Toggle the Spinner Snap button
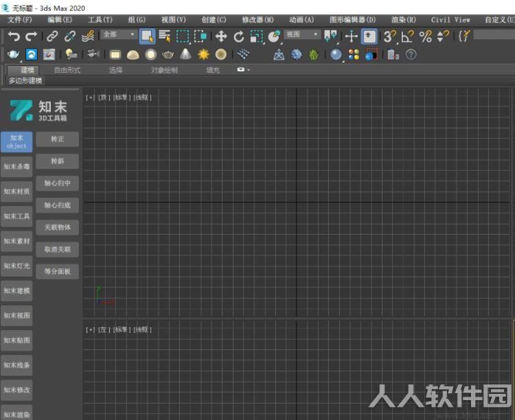The image size is (515, 420). pyautogui.click(x=442, y=36)
